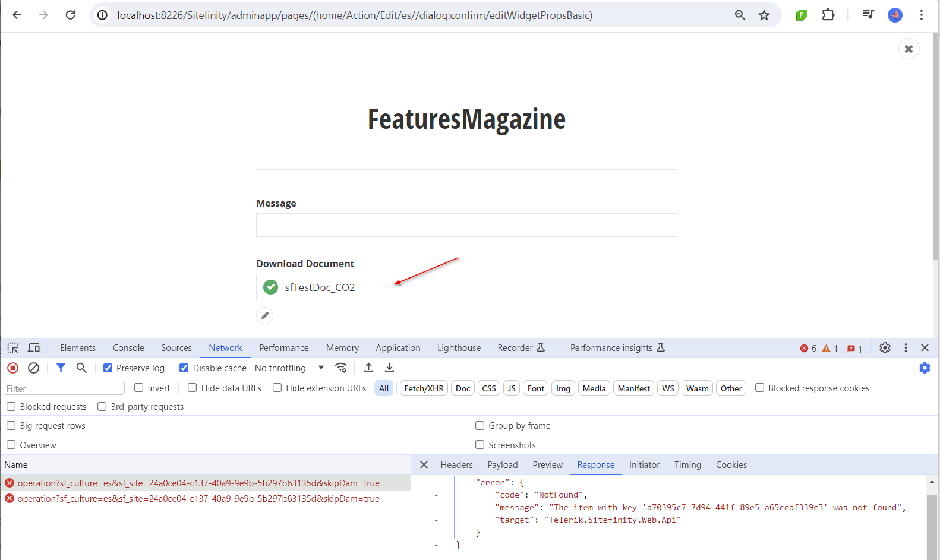Click the zoom magnifier in address bar

pos(740,15)
